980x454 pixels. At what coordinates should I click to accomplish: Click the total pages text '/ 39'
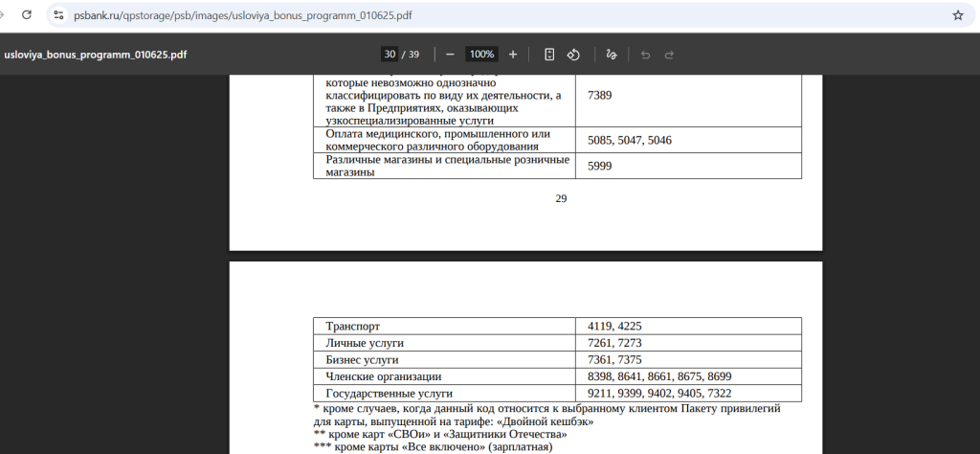point(411,55)
